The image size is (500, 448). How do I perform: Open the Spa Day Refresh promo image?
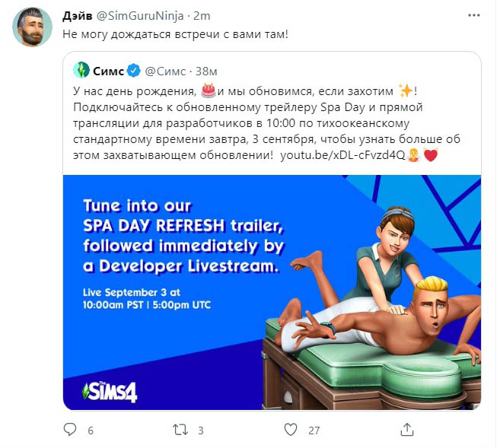pyautogui.click(x=272, y=292)
